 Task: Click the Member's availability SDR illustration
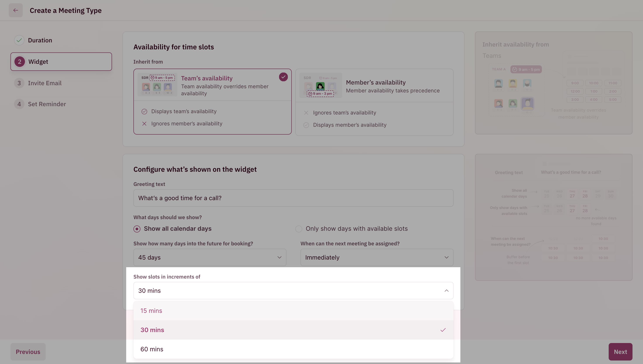click(x=320, y=86)
